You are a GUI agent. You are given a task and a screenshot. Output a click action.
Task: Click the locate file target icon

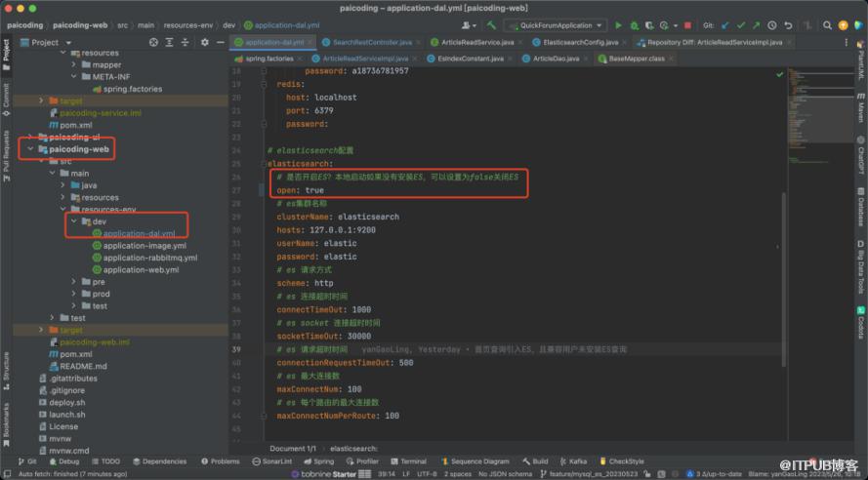(154, 43)
